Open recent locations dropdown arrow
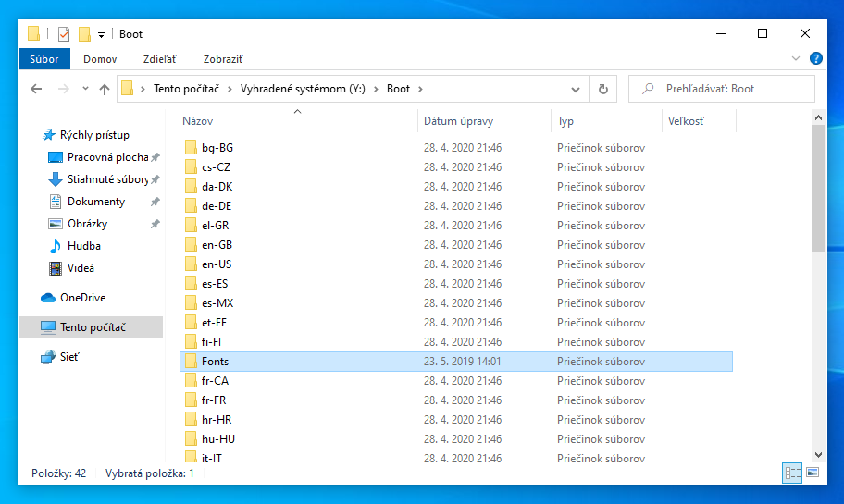The width and height of the screenshot is (844, 504). click(85, 89)
